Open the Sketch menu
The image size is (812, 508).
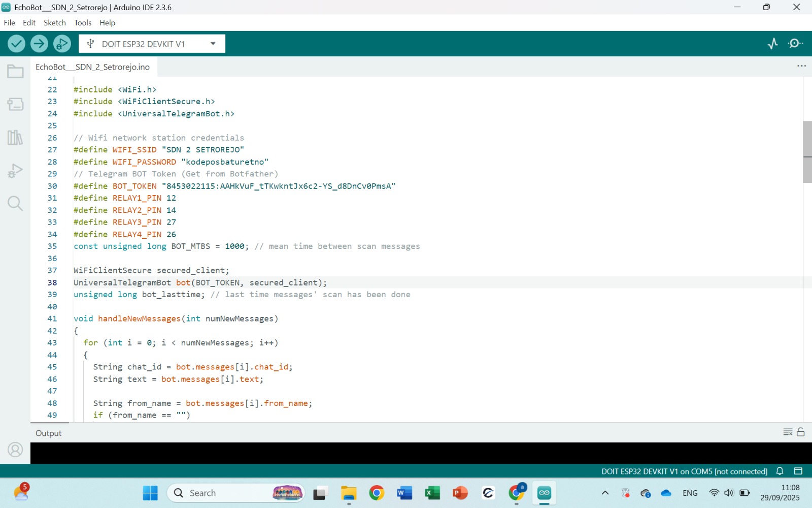pyautogui.click(x=54, y=23)
